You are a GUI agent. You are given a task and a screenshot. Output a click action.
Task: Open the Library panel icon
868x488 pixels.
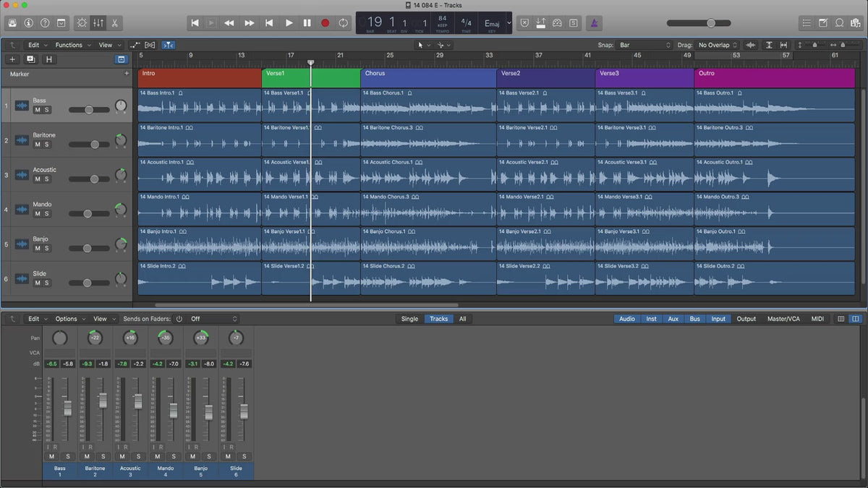pos(12,23)
